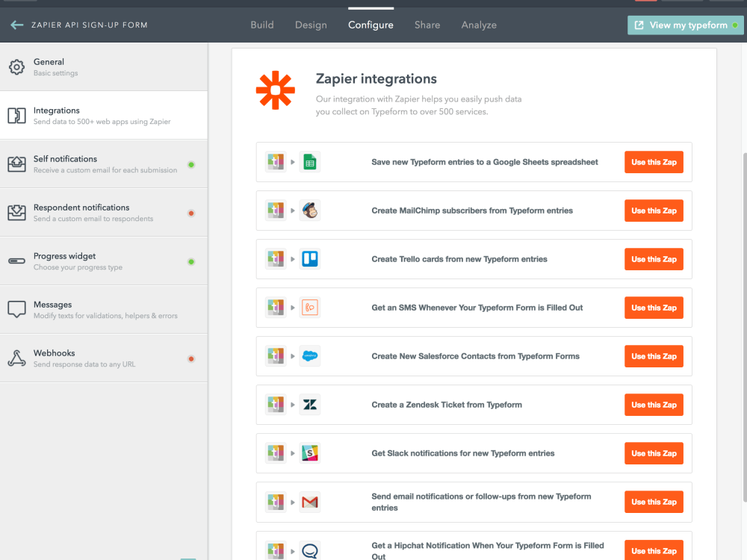Open Webhooks settings section
The width and height of the screenshot is (747, 560).
[104, 358]
